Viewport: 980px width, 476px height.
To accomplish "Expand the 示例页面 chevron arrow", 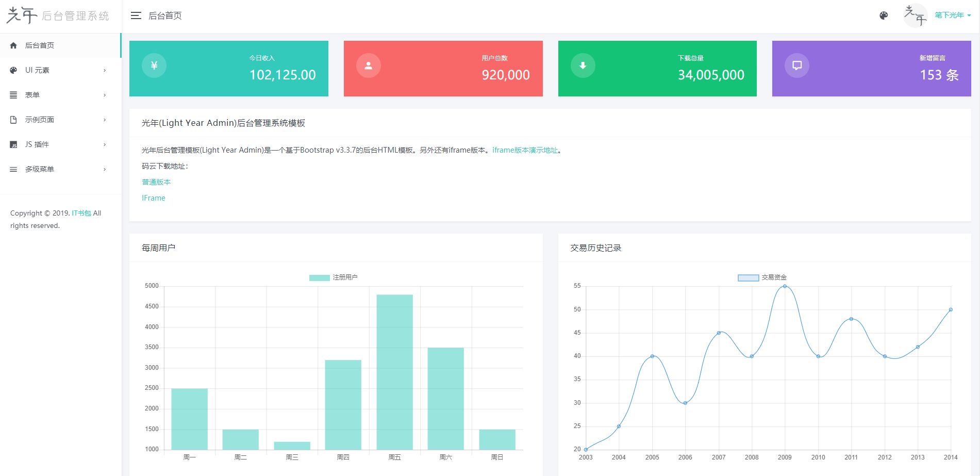I will (x=105, y=120).
